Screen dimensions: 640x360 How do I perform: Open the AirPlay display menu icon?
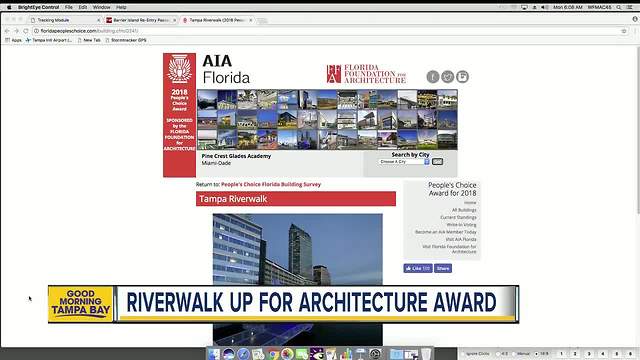(x=524, y=7)
